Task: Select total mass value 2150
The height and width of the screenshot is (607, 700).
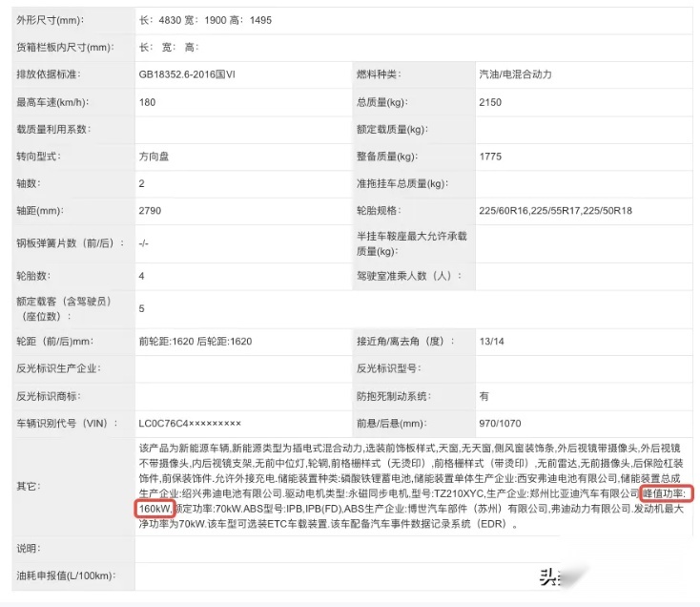Action: [x=490, y=102]
